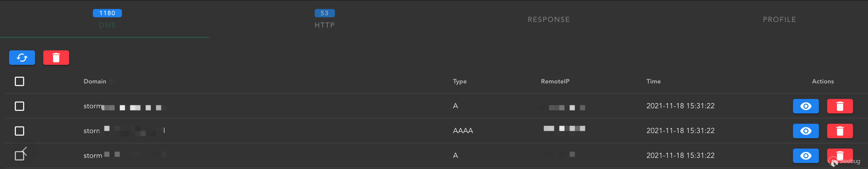
Task: Check the AAAA record row checkbox
Action: click(x=20, y=131)
